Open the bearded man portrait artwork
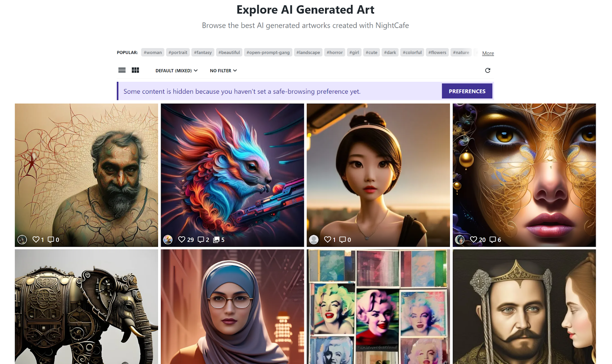 tap(86, 175)
